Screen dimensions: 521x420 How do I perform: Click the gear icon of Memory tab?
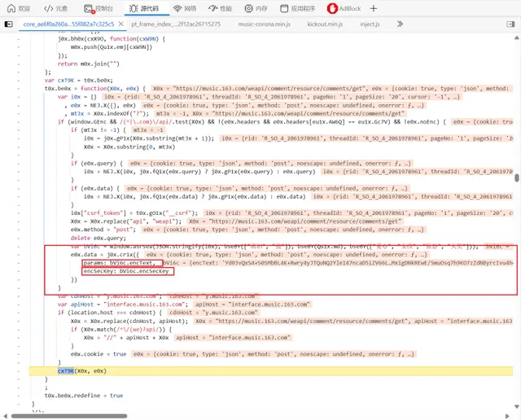point(248,8)
